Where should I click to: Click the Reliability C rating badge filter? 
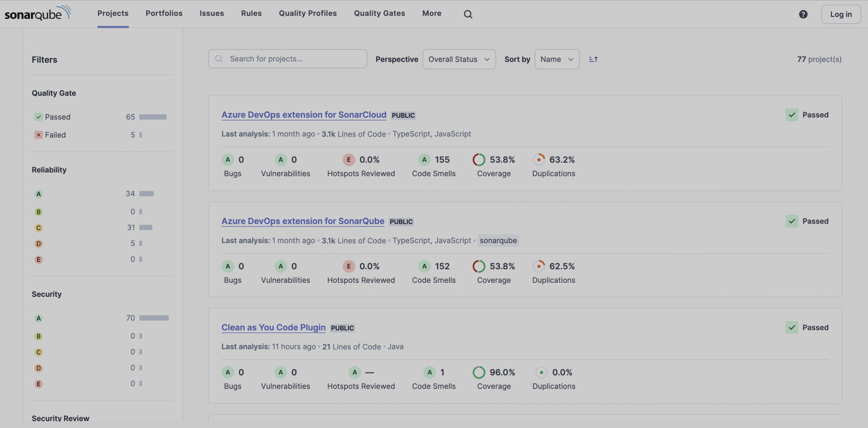[39, 228]
